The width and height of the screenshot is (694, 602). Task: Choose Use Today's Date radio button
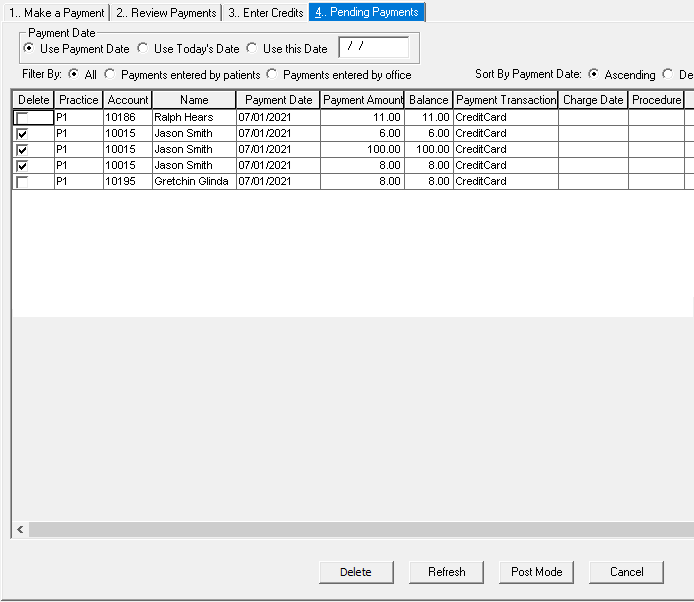pyautogui.click(x=143, y=49)
